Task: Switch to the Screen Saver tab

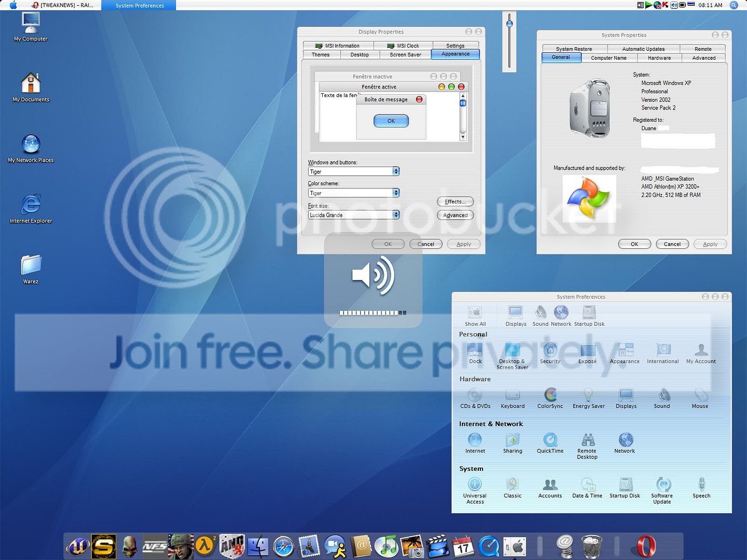Action: point(406,54)
